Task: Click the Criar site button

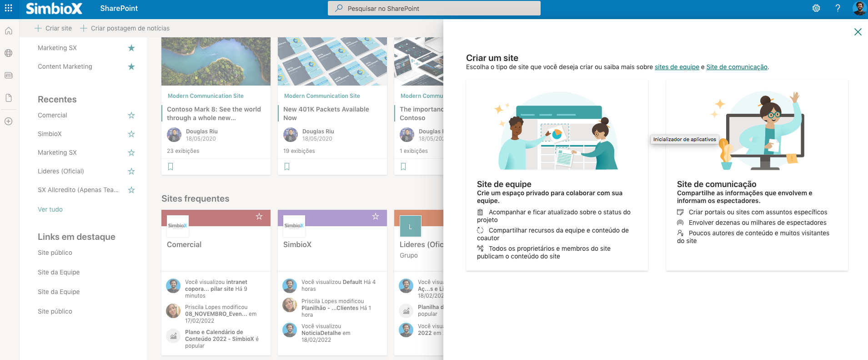Action: (53, 28)
